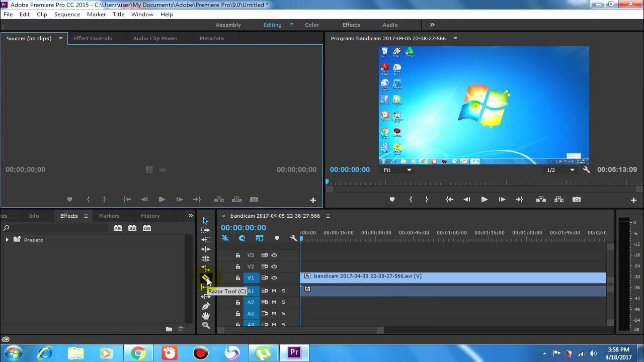Open Program monitor button editor plus
The width and height of the screenshot is (644, 362).
coord(633,200)
